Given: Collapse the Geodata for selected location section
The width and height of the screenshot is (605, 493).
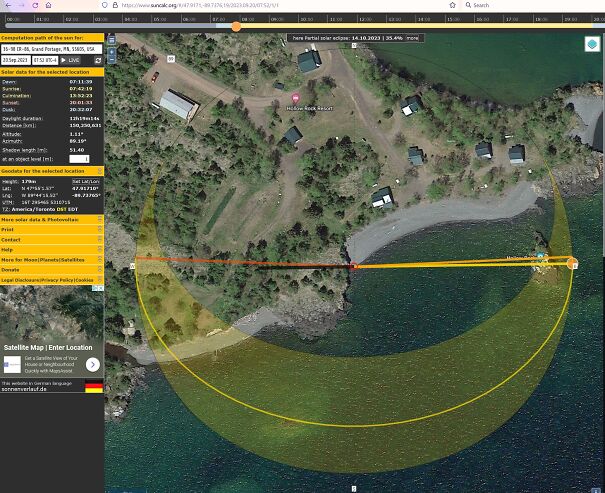Looking at the screenshot, I should [x=99, y=170].
